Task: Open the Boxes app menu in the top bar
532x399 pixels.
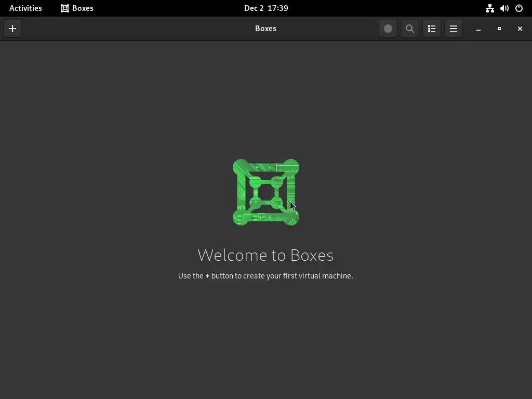Action: [x=77, y=8]
